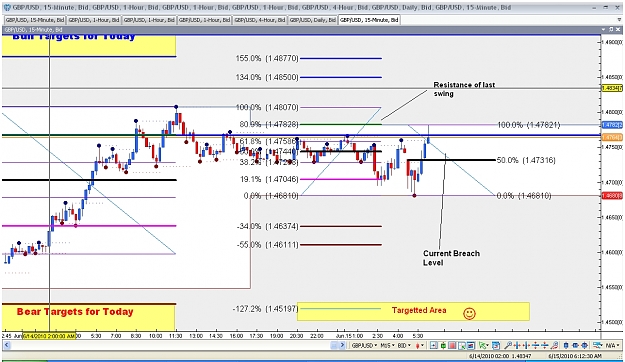Open the BID price type dropdown
625x362 pixels.
click(404, 345)
